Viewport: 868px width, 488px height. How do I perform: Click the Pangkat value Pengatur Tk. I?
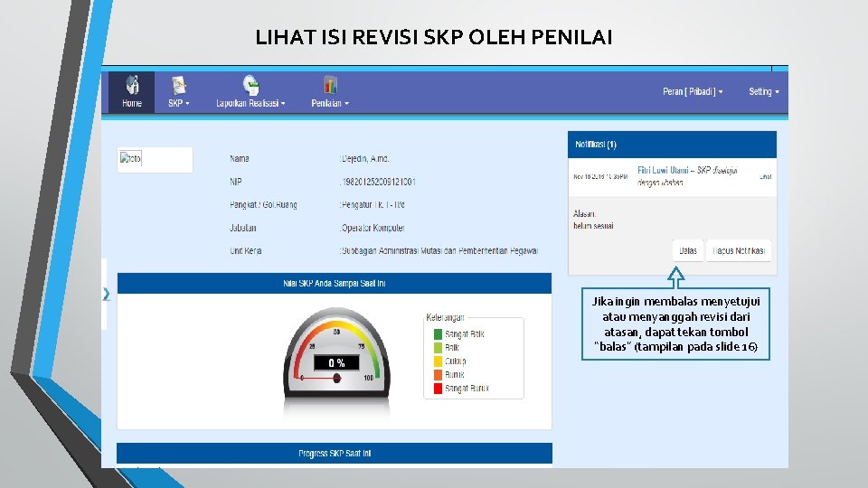point(372,205)
